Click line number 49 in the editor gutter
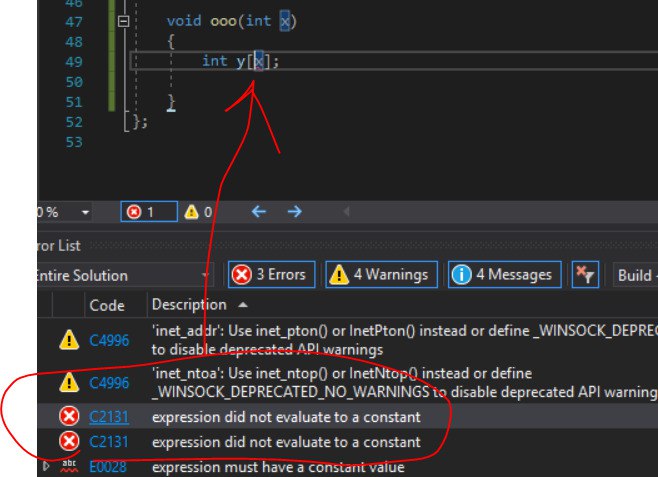 coord(74,62)
